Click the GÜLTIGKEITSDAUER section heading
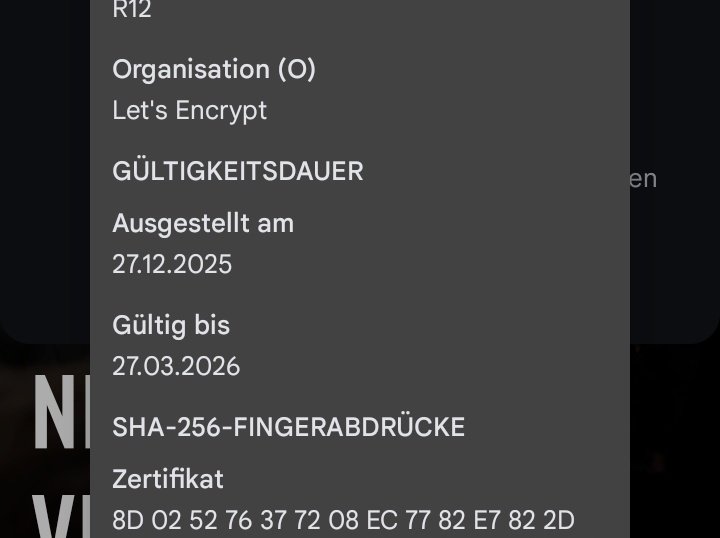 click(238, 171)
